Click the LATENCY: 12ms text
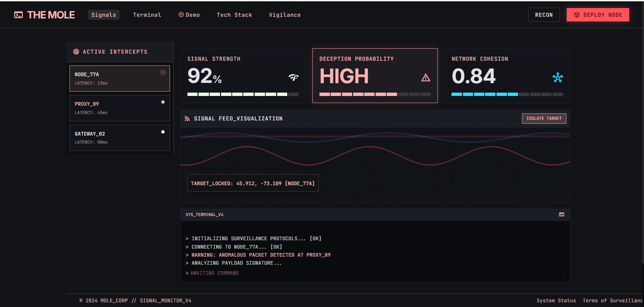This screenshot has width=644, height=307. 91,83
